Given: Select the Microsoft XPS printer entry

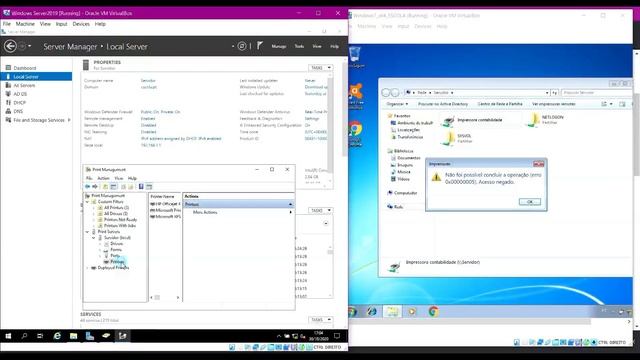Looking at the screenshot, I should 165,216.
